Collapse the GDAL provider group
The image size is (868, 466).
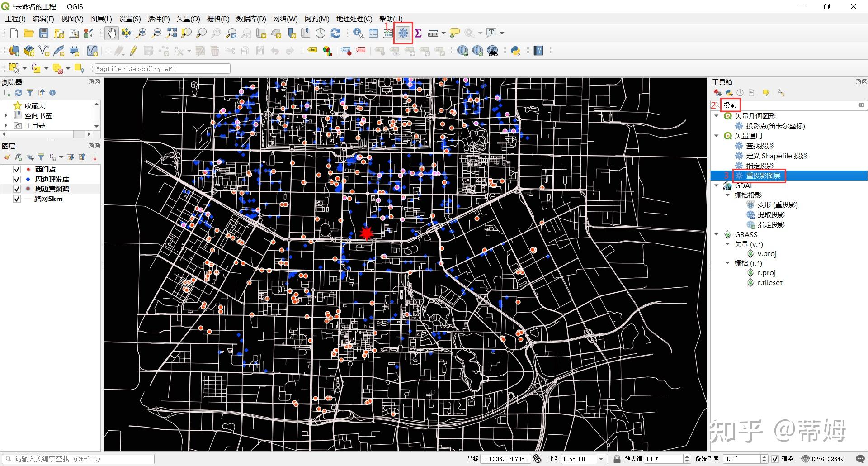717,185
